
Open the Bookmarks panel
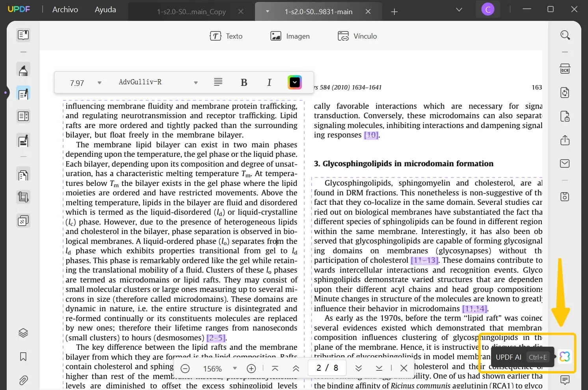[23, 357]
